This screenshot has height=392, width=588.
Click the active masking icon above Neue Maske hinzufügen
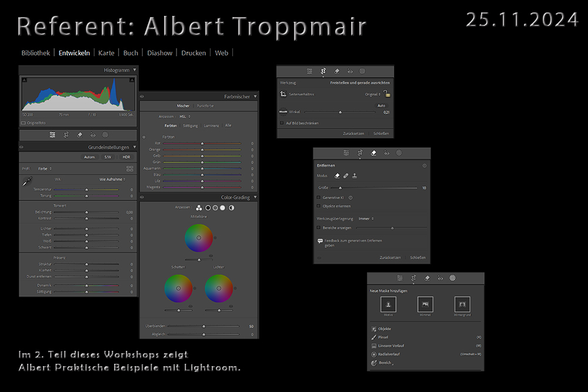tap(453, 278)
